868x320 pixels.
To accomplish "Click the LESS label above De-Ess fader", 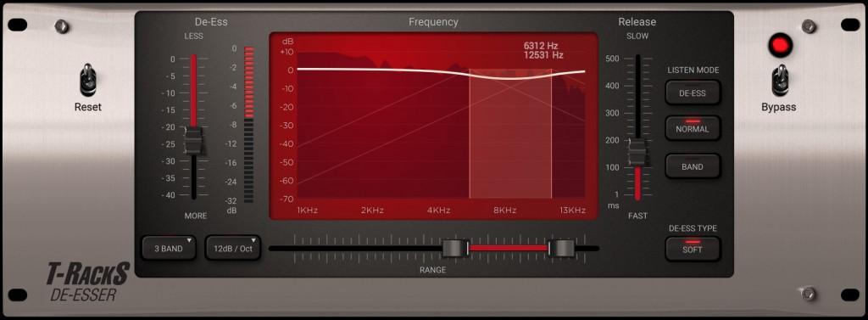I will pyautogui.click(x=194, y=36).
